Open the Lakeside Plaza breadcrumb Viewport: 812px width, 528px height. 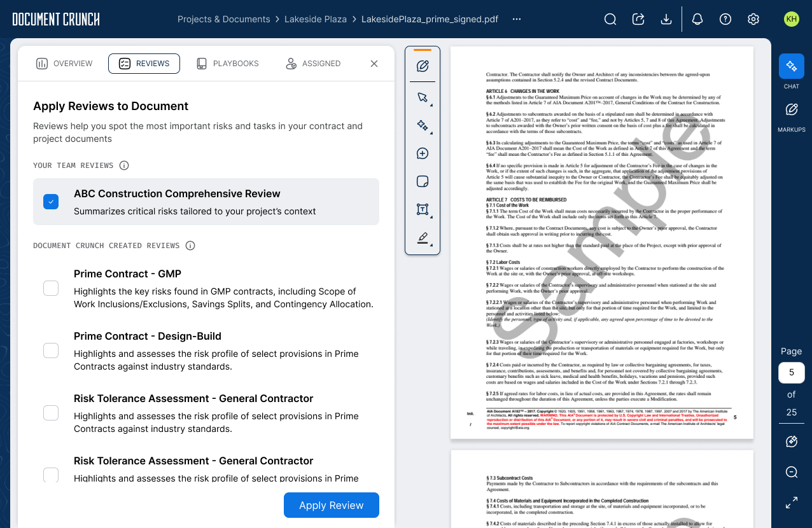316,19
